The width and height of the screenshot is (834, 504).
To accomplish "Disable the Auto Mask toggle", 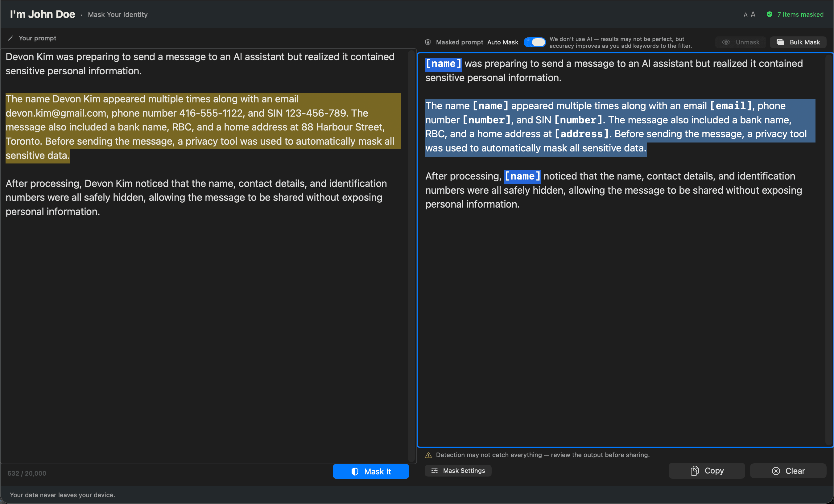I will pos(535,42).
